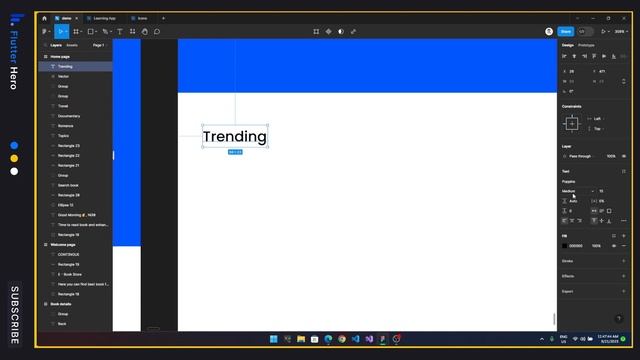This screenshot has width=640, height=360.
Task: Click the user avatar next to Share
Action: tap(549, 31)
